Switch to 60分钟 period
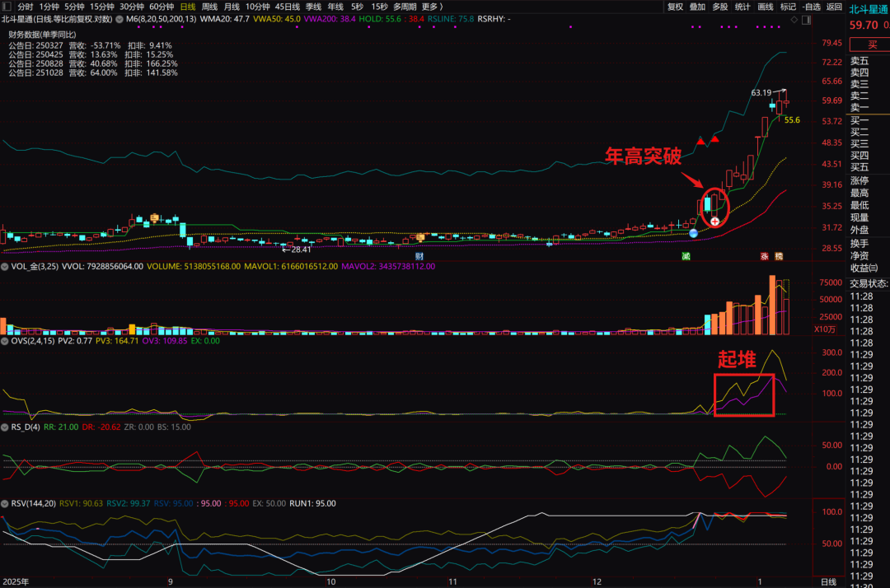 tap(162, 7)
